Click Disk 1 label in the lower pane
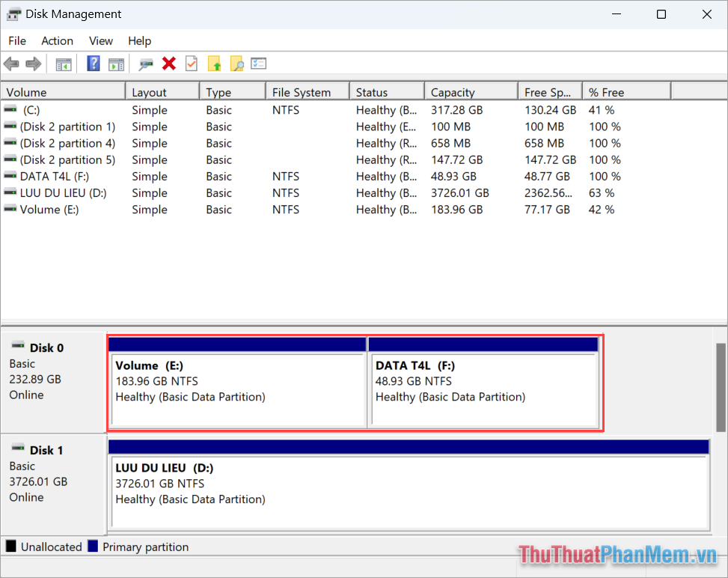The image size is (728, 578). coord(45,450)
